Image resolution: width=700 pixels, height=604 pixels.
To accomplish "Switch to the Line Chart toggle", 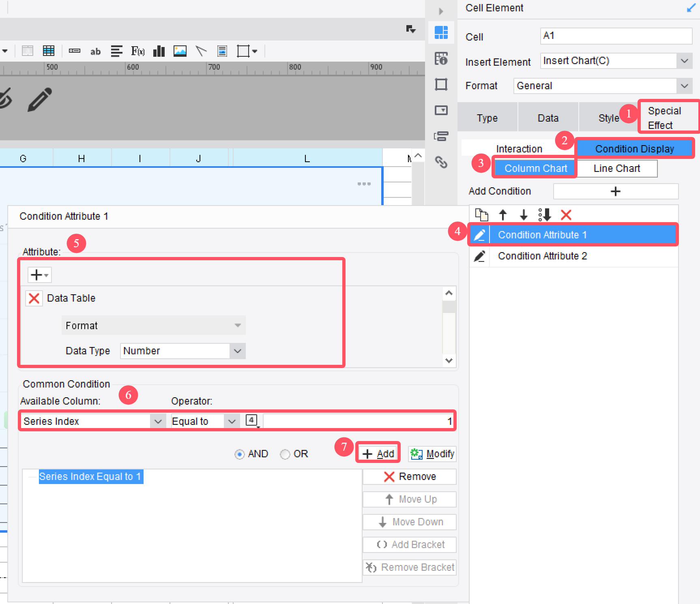I will point(616,168).
